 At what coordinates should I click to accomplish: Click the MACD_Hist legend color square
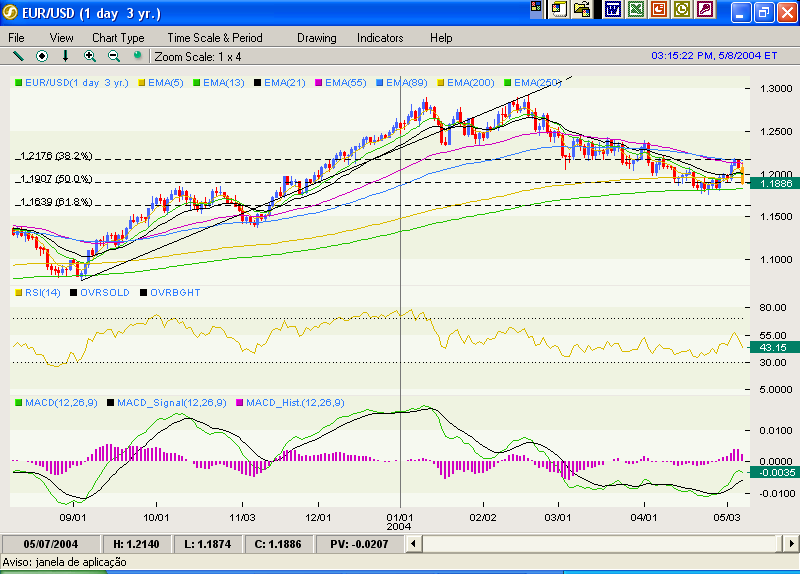click(x=240, y=402)
